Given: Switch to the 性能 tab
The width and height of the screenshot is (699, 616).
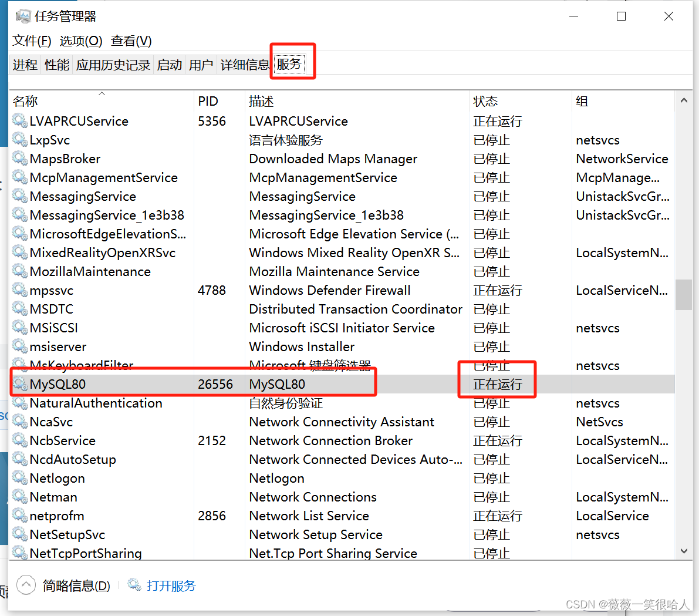Looking at the screenshot, I should [x=56, y=65].
